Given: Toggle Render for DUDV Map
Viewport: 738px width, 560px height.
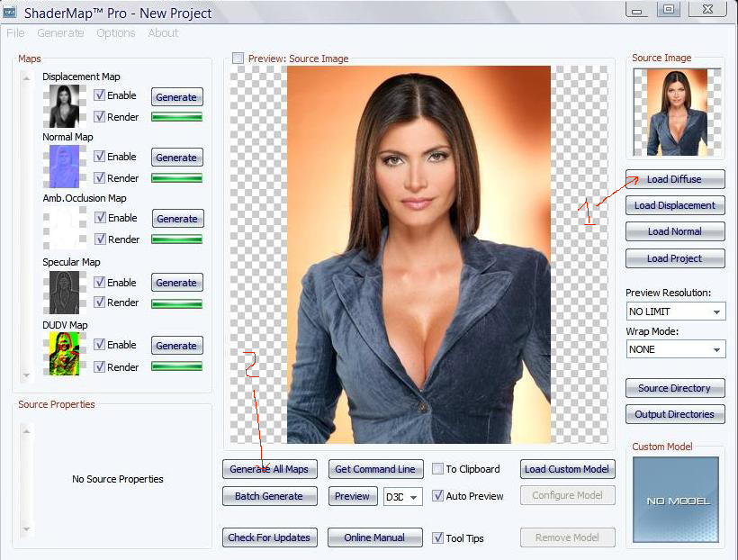Looking at the screenshot, I should 99,366.
